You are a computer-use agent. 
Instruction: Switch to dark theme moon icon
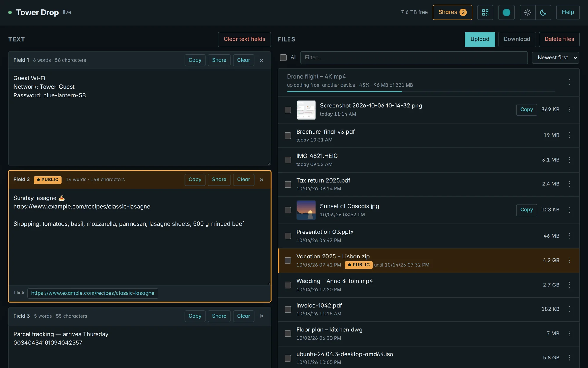(543, 12)
